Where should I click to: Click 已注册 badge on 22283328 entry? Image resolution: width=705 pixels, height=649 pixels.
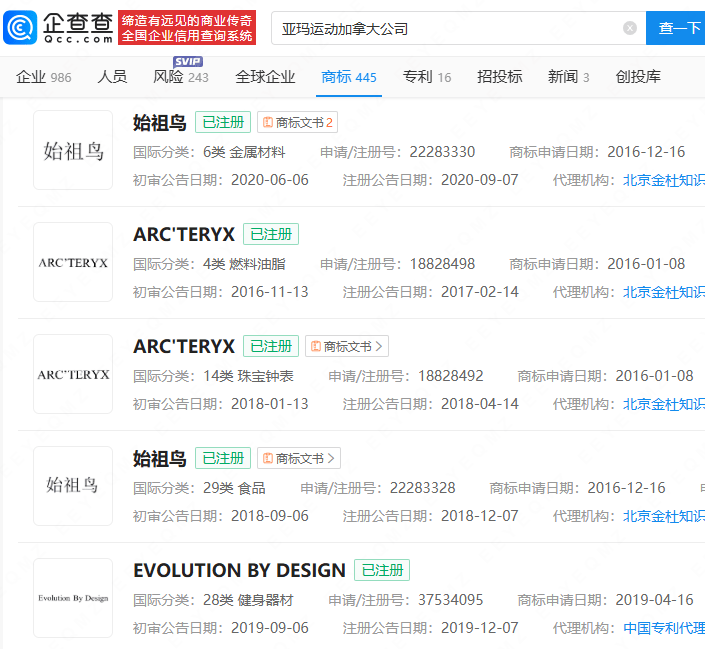coord(223,458)
